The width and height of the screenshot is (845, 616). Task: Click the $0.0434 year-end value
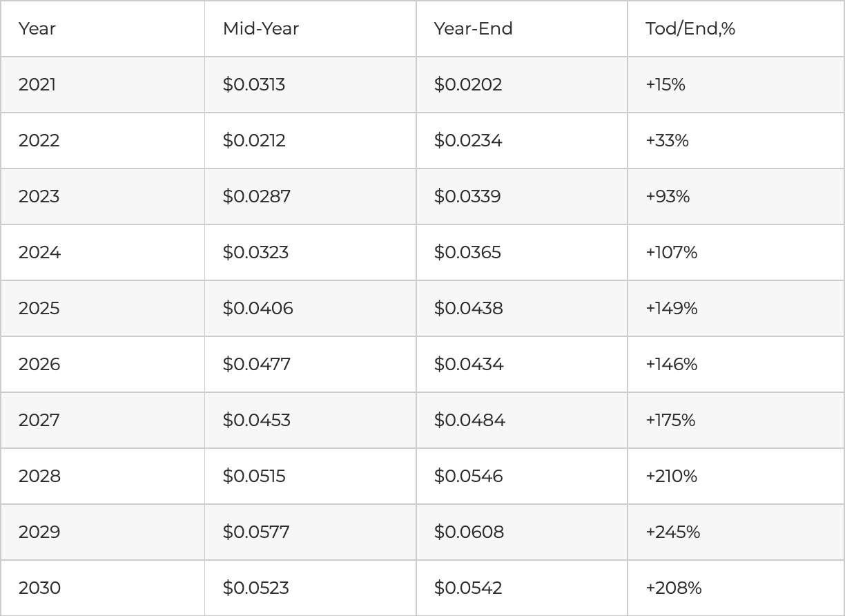coord(469,365)
